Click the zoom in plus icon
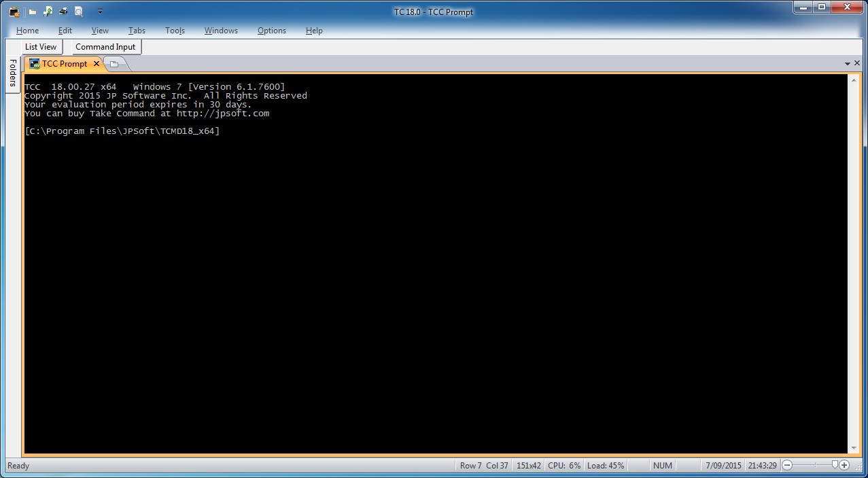 (844, 466)
